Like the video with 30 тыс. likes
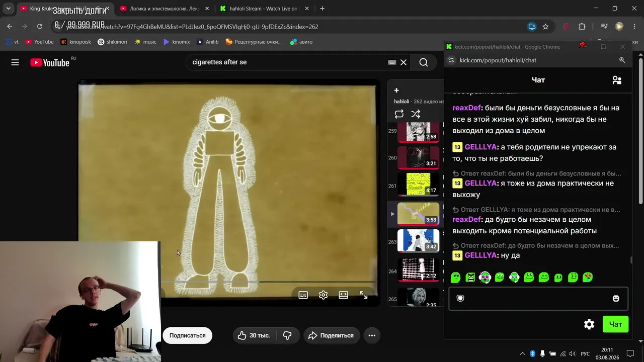The height and width of the screenshot is (362, 644). point(254,335)
